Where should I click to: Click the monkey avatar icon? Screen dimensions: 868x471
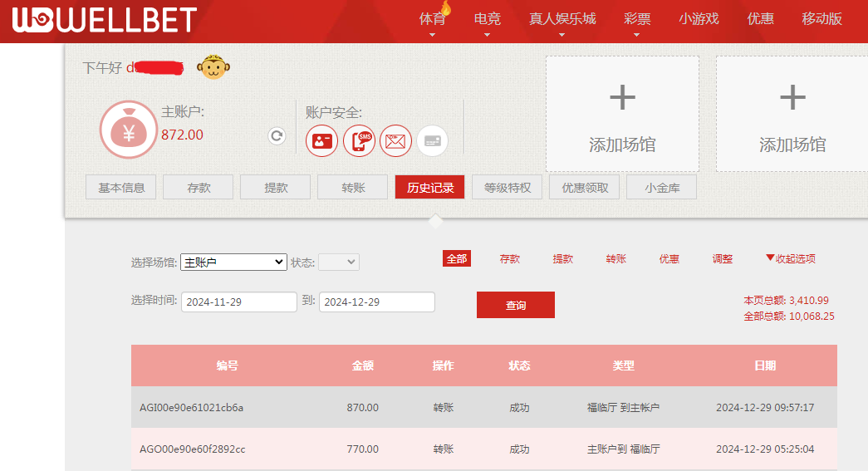(213, 68)
